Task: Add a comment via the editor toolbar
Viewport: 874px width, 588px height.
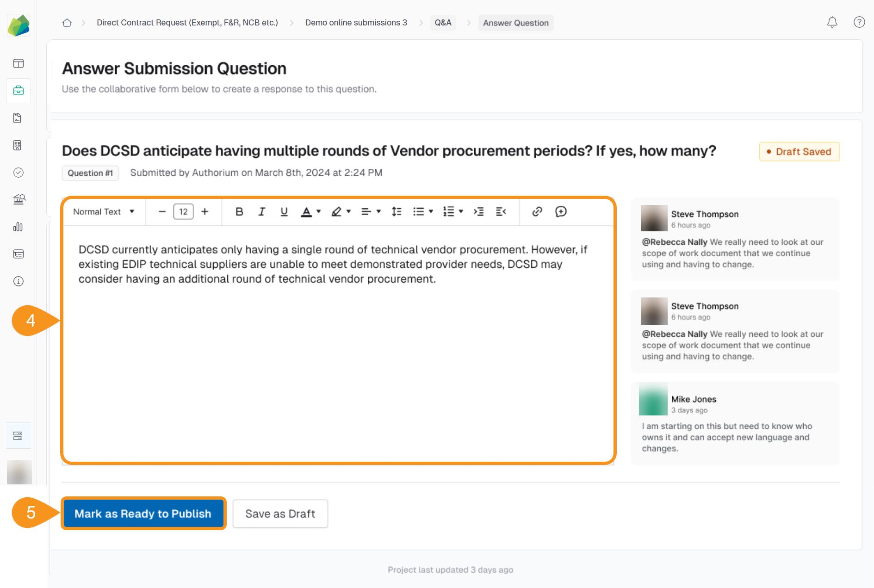Action: (561, 211)
